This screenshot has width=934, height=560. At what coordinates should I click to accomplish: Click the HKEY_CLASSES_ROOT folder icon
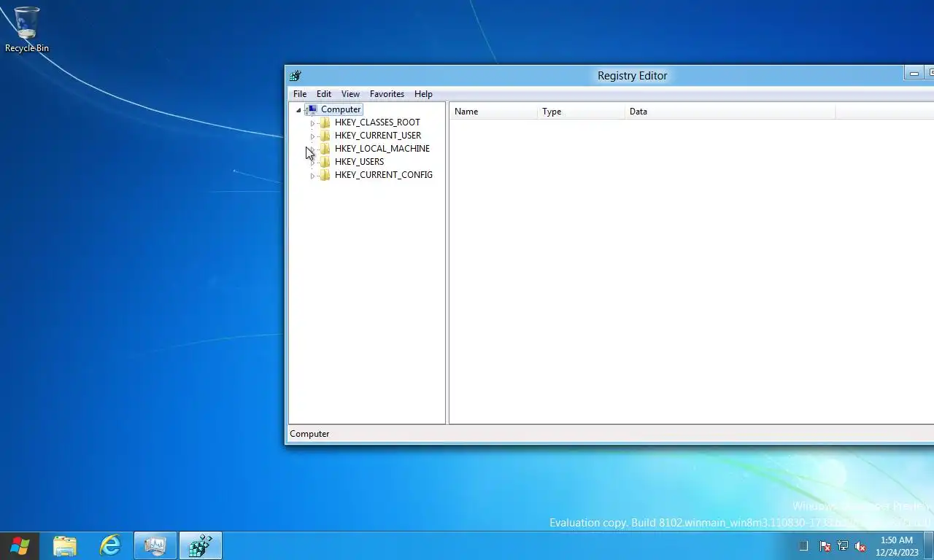(325, 122)
